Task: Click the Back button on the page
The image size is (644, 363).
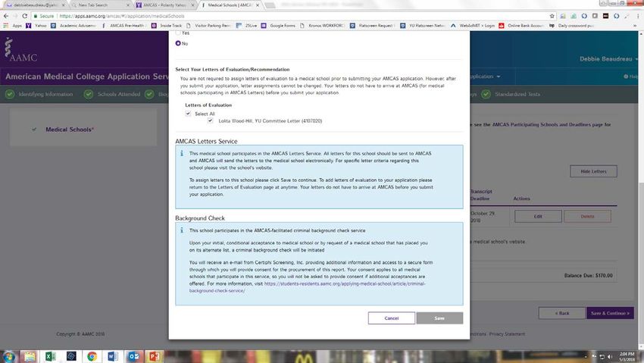Action: pyautogui.click(x=562, y=313)
